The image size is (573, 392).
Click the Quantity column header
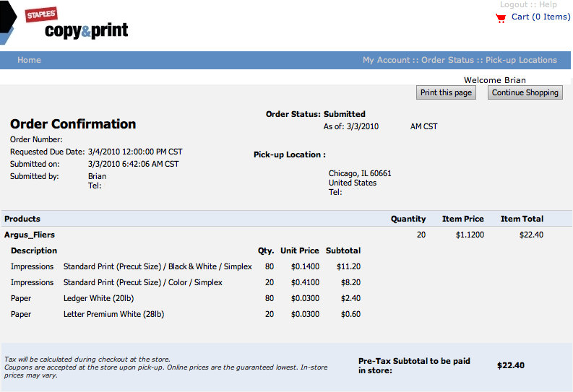point(408,219)
